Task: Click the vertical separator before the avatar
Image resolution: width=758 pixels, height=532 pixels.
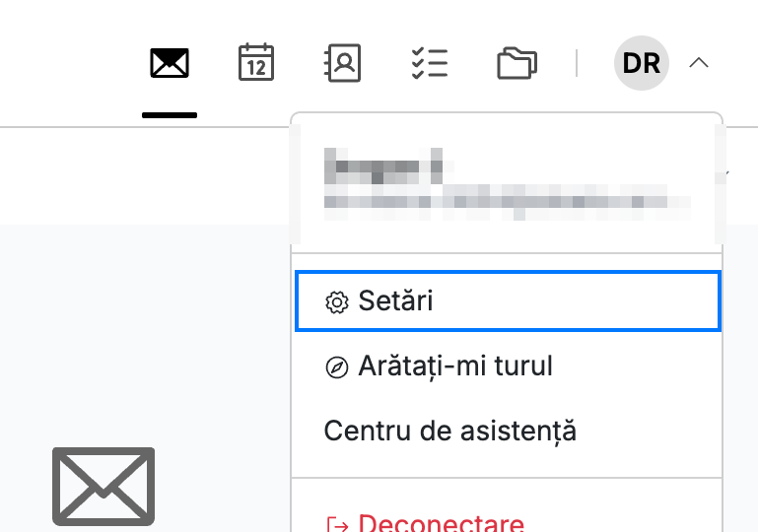Action: [577, 63]
